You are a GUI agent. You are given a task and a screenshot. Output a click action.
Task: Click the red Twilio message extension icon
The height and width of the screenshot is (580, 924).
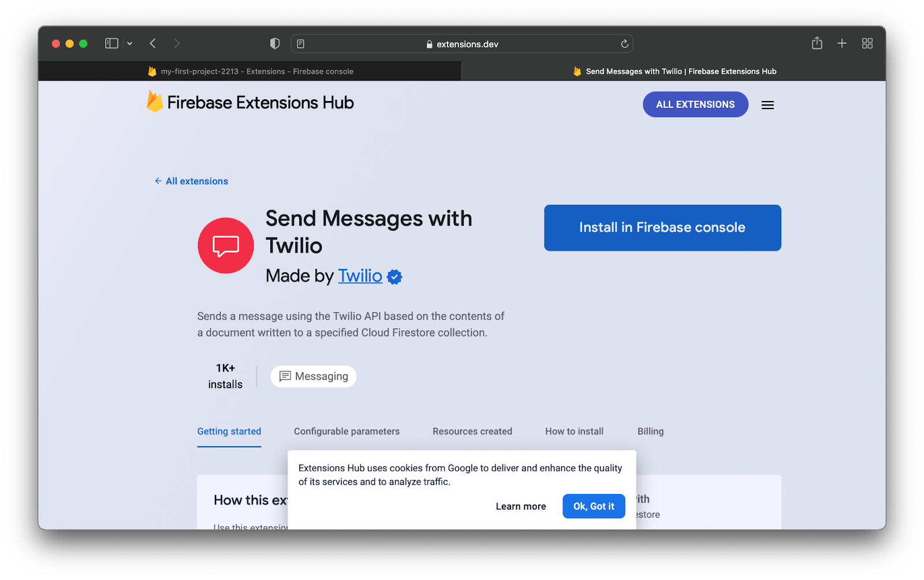[226, 245]
